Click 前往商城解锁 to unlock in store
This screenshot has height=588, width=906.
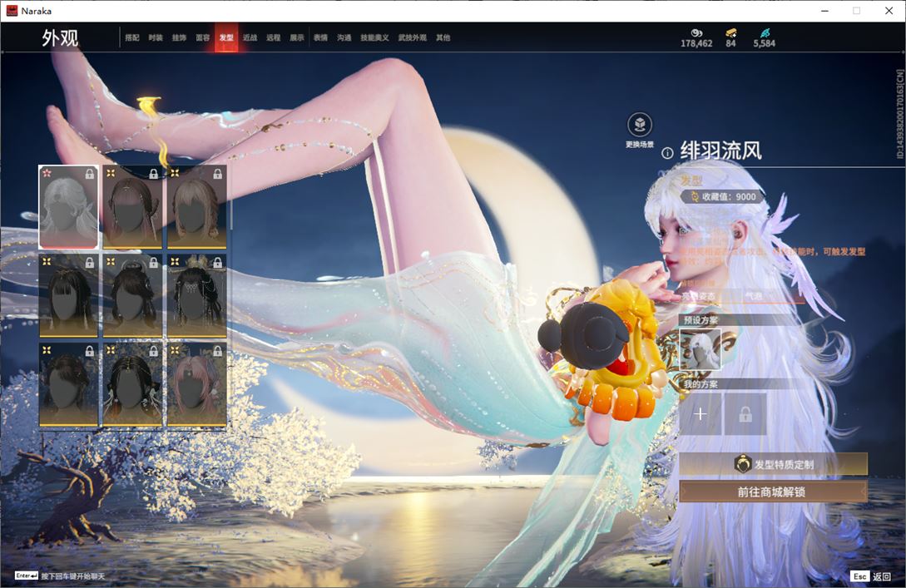(x=773, y=492)
